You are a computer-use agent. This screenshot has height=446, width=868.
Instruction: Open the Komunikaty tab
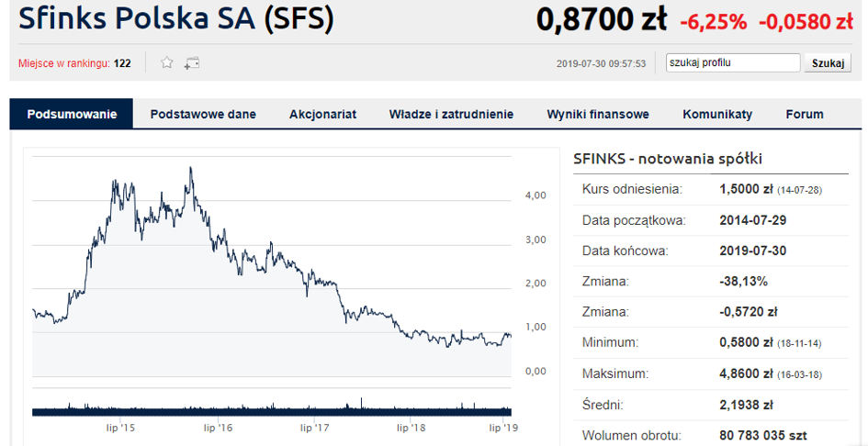tap(717, 115)
